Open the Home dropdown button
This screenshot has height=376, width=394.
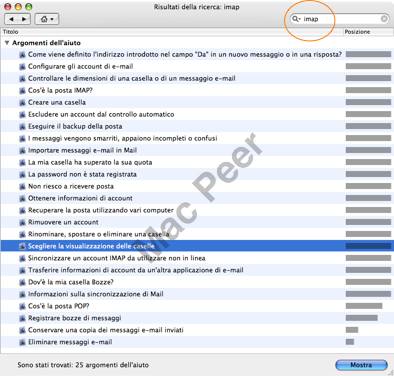click(x=47, y=19)
